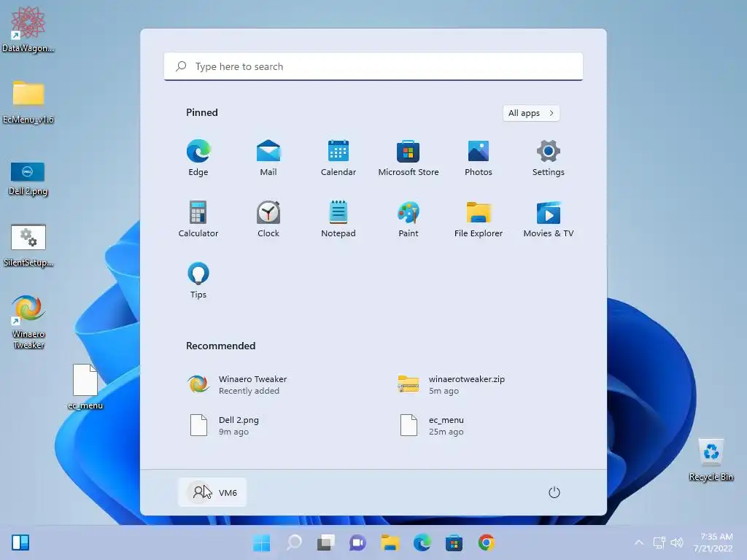The width and height of the screenshot is (747, 560).
Task: Select the ec_menu desktop file
Action: coord(85,386)
